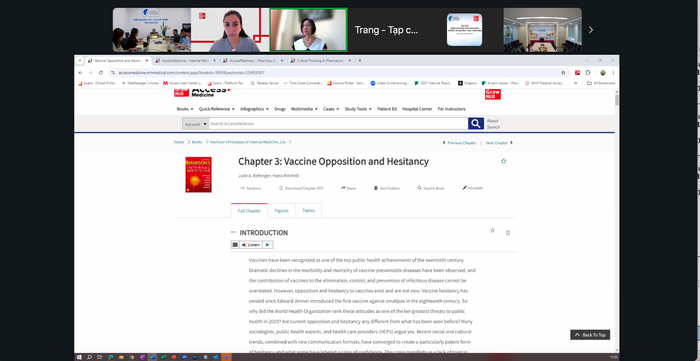Expand the Study Tools menu
The width and height of the screenshot is (700, 361).
pyautogui.click(x=358, y=109)
